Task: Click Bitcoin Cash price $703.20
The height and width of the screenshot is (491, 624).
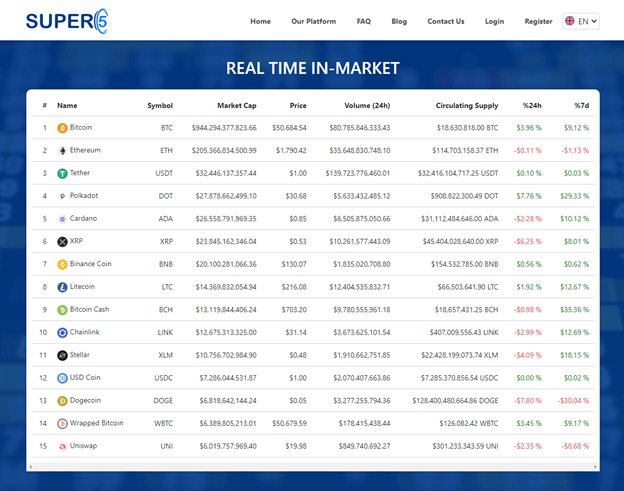Action: point(294,310)
